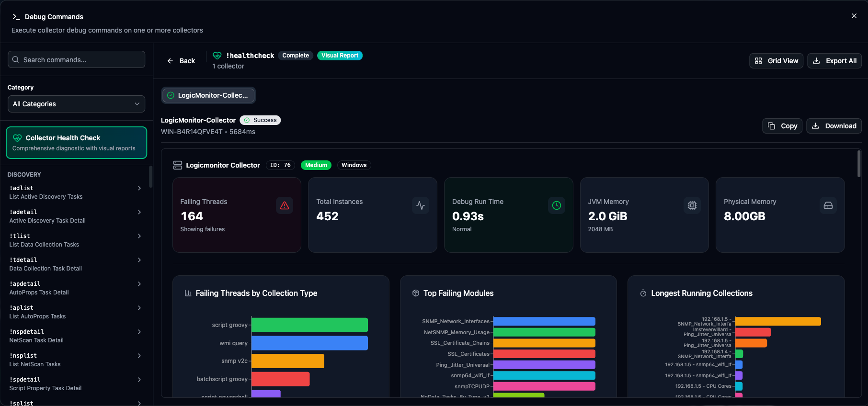Focus the Search commands input field
The height and width of the screenshot is (406, 868).
click(77, 60)
